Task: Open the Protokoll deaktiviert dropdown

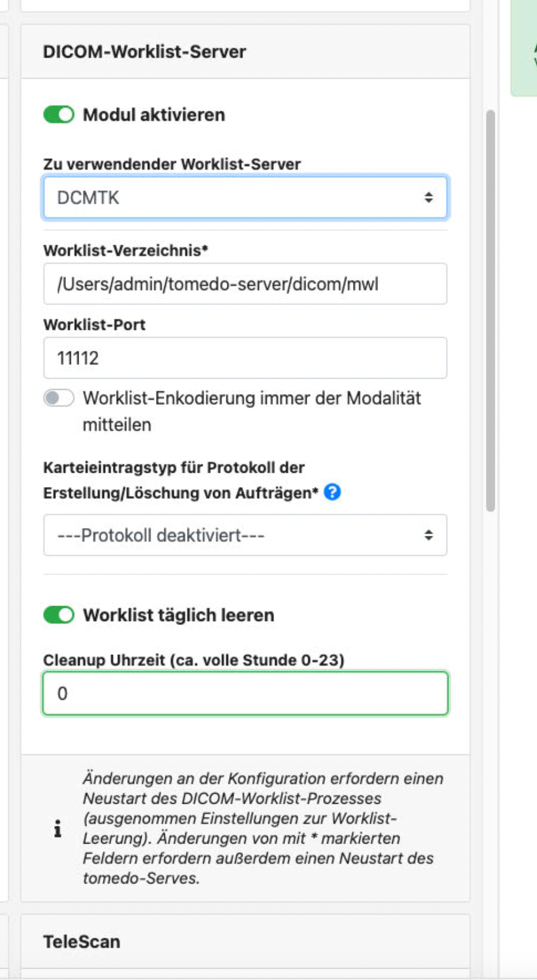Action: tap(245, 535)
